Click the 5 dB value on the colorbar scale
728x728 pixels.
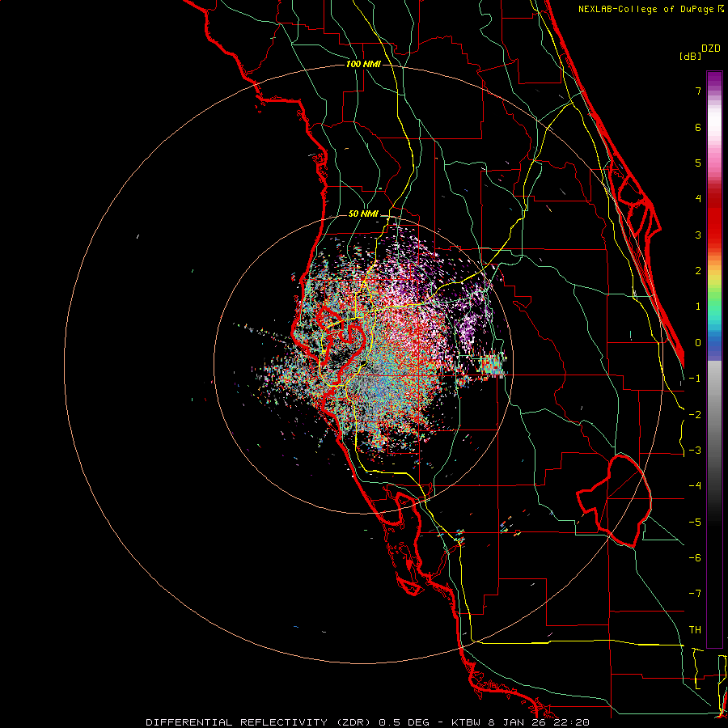[x=698, y=163]
